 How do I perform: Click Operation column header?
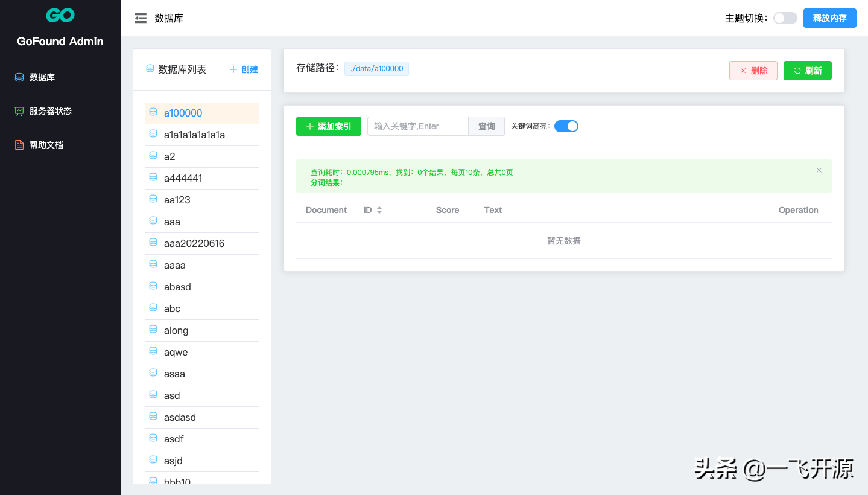[x=798, y=210]
